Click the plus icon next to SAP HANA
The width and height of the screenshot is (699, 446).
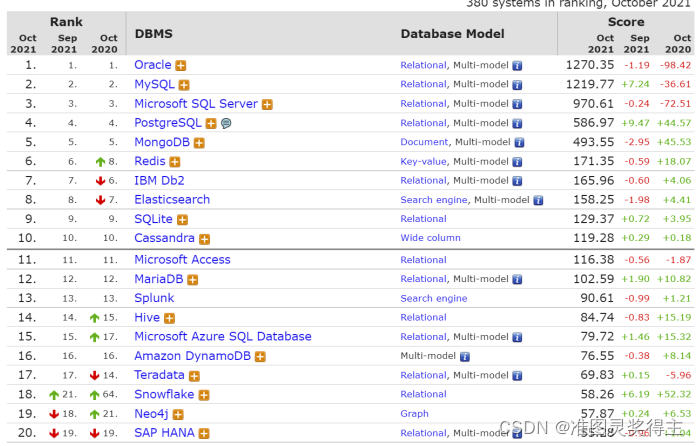[204, 434]
